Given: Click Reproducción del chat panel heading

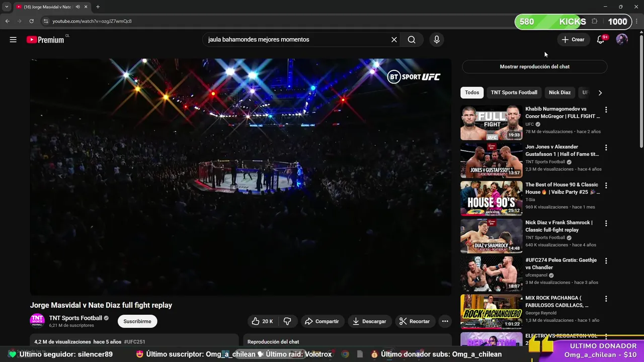Looking at the screenshot, I should [x=273, y=342].
